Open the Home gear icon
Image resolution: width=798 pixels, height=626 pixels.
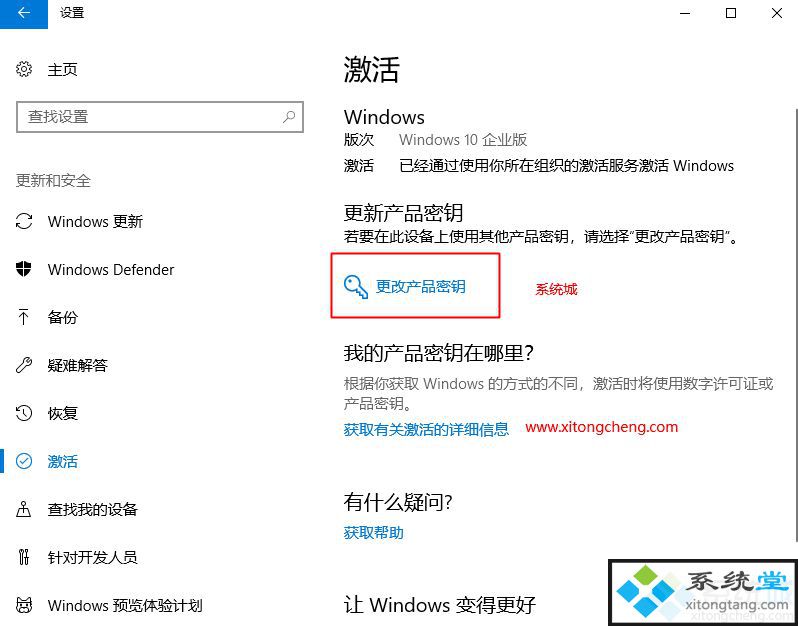(x=23, y=69)
